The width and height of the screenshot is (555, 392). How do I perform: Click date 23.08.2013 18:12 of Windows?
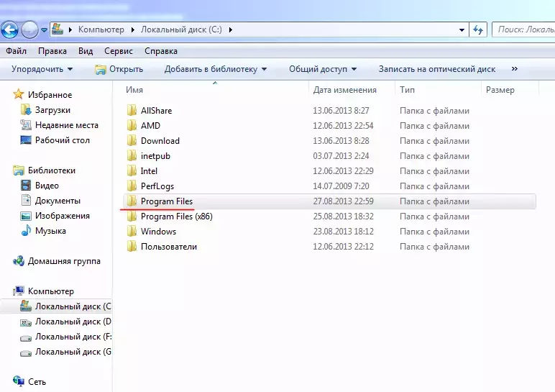pyautogui.click(x=343, y=231)
